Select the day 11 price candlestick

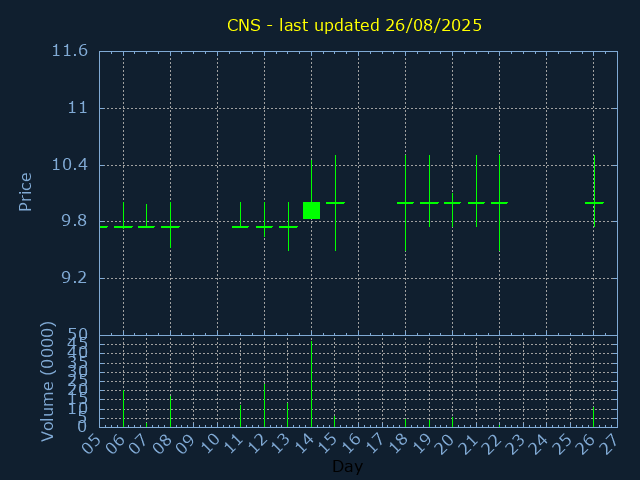click(x=240, y=215)
